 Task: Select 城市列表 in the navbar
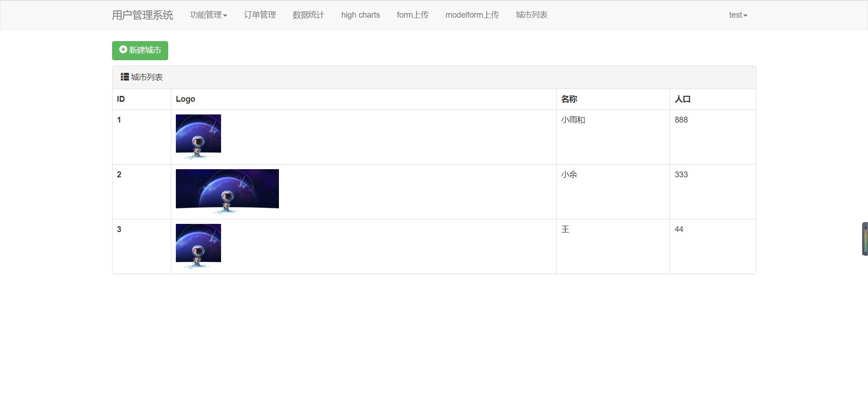click(531, 15)
